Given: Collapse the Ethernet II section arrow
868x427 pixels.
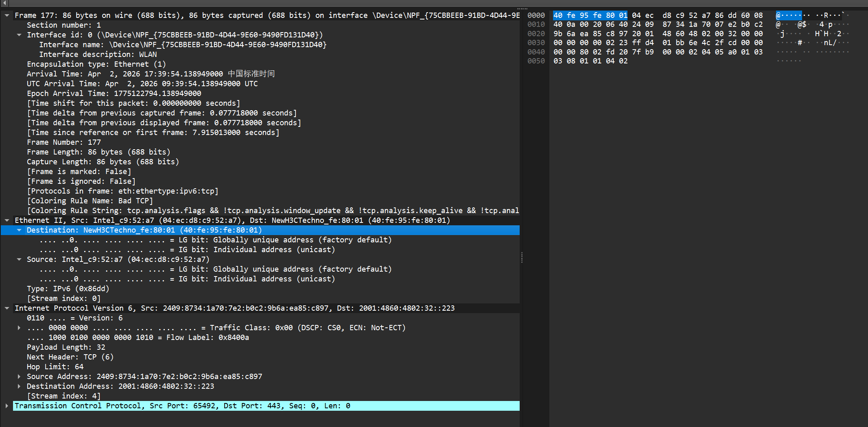Looking at the screenshot, I should point(7,220).
